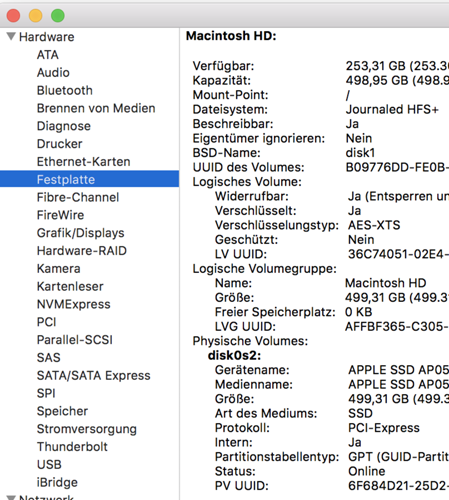Open the USB hardware entry

tap(49, 465)
